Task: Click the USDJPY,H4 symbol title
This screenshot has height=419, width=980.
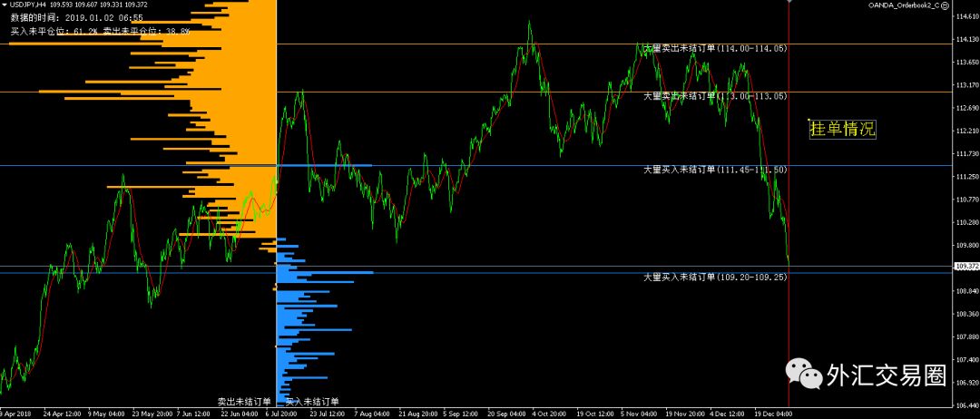Action: pos(28,5)
